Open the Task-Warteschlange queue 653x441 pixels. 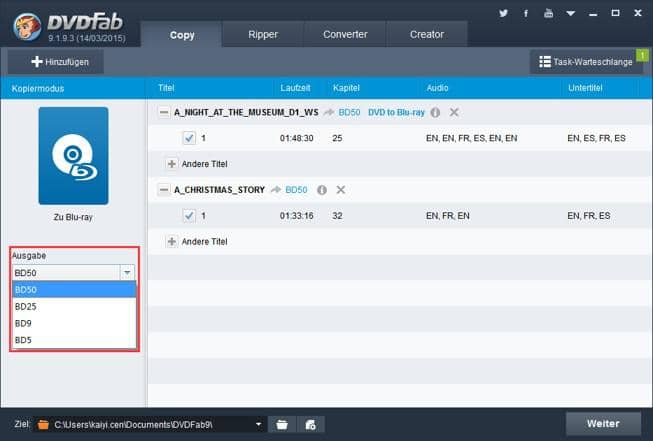point(586,62)
